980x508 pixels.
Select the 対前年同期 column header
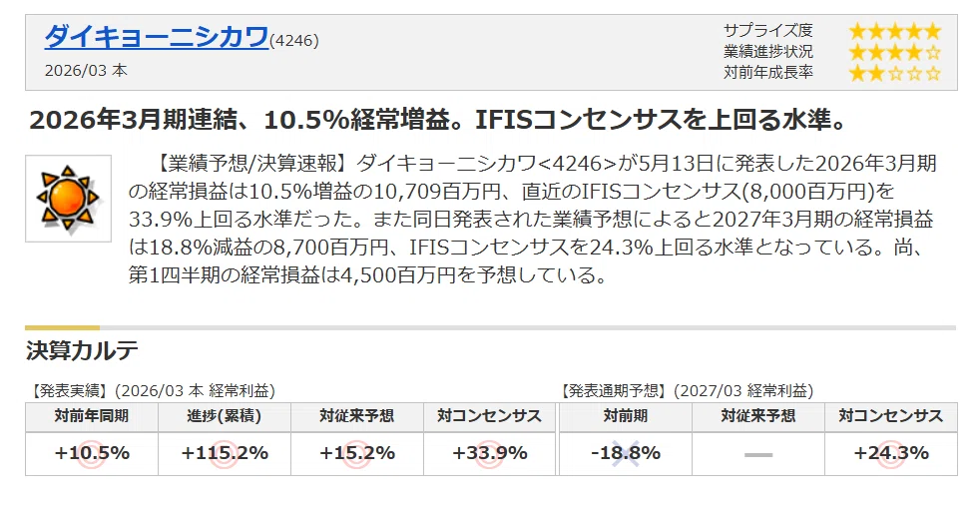click(92, 416)
